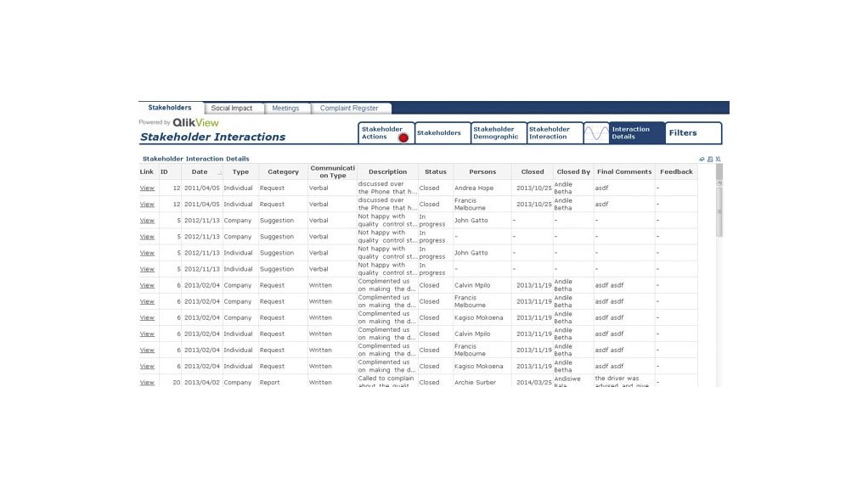868x488 pixels.
Task: Click the Category column header
Action: [283, 171]
